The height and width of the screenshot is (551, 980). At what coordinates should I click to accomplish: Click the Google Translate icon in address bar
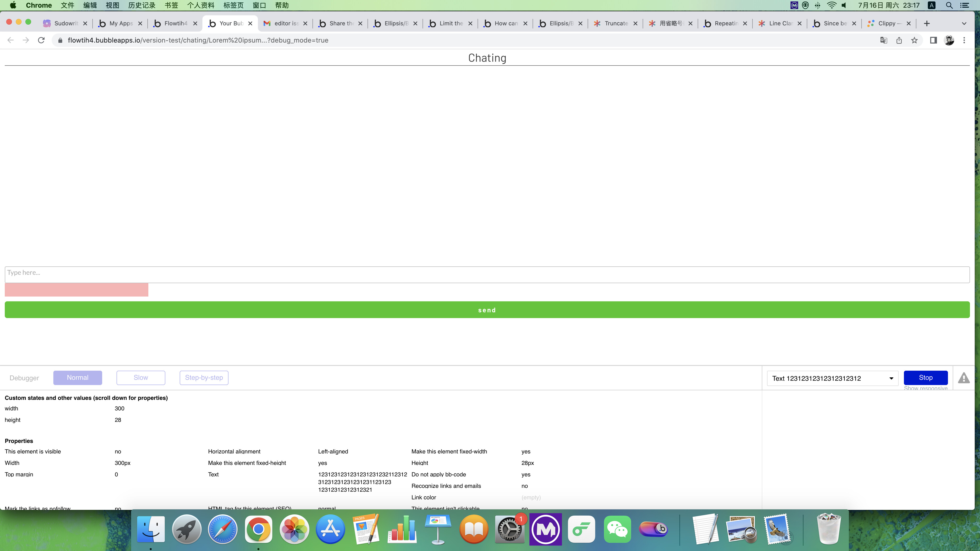click(883, 40)
